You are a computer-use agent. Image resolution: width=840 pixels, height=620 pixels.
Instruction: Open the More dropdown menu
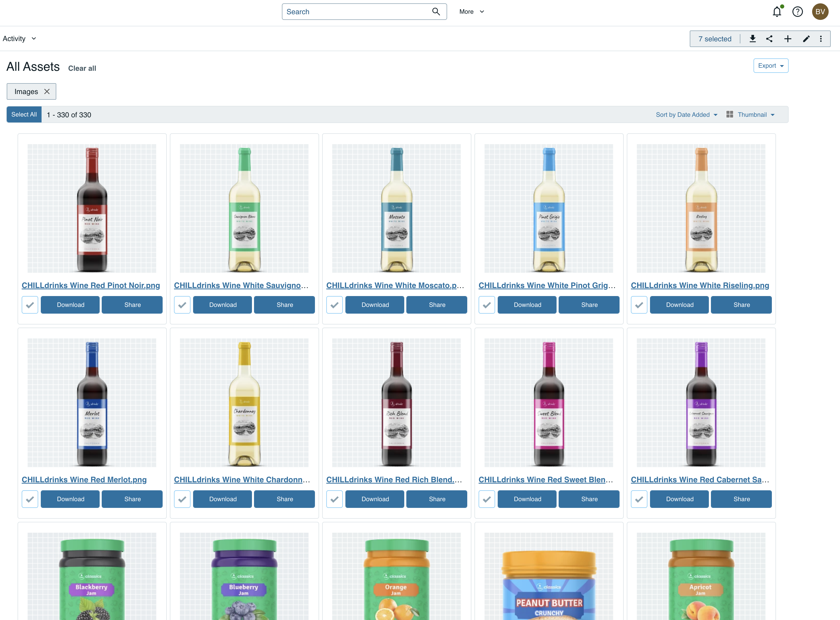472,12
